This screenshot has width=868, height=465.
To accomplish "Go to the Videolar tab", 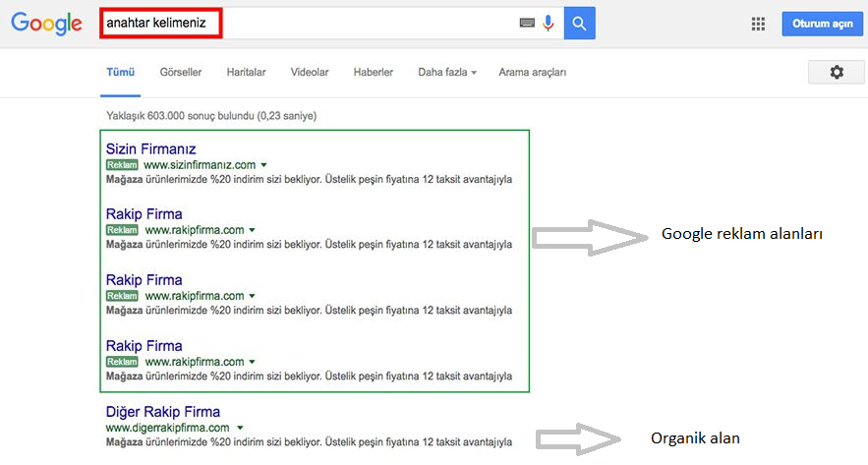I will [310, 72].
